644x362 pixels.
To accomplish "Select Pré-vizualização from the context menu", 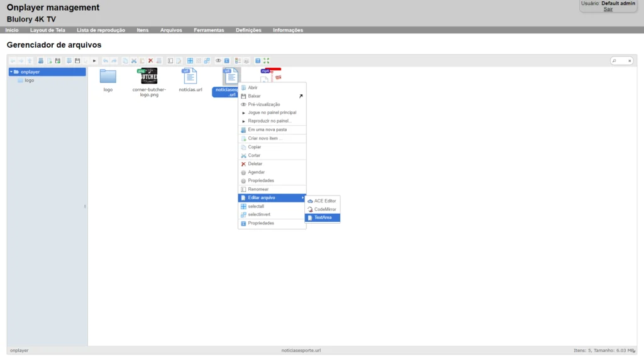I will [272, 104].
